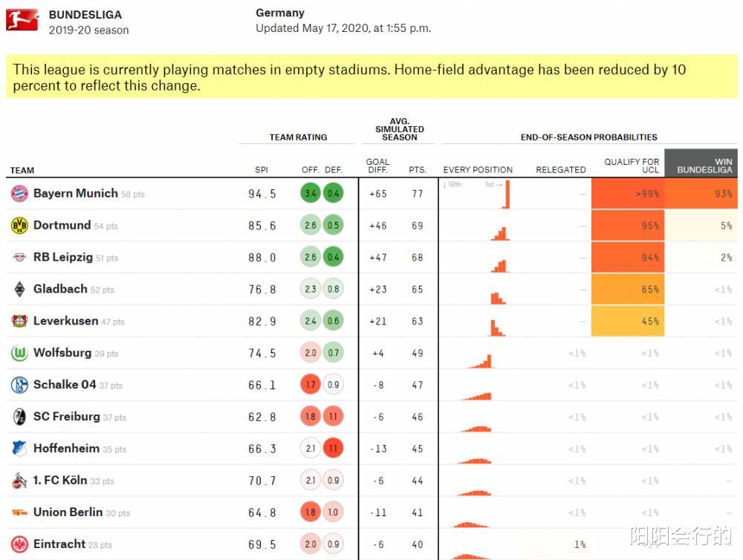Click the Bundesliga logo icon

coord(22,21)
